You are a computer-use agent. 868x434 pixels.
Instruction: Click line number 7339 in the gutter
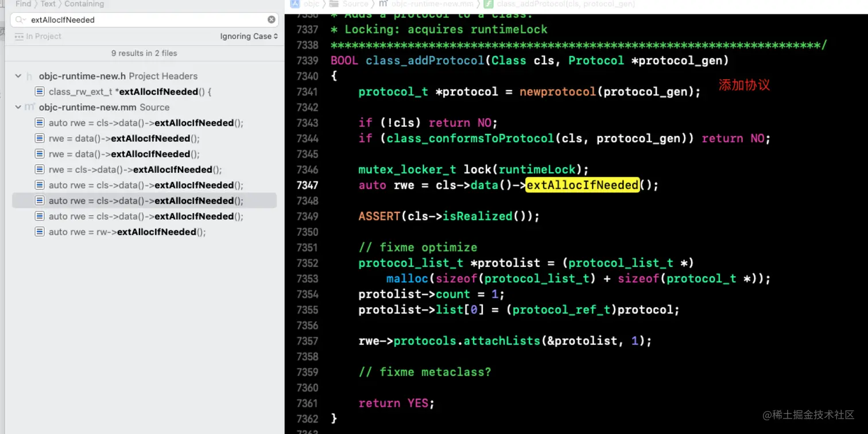click(x=307, y=60)
